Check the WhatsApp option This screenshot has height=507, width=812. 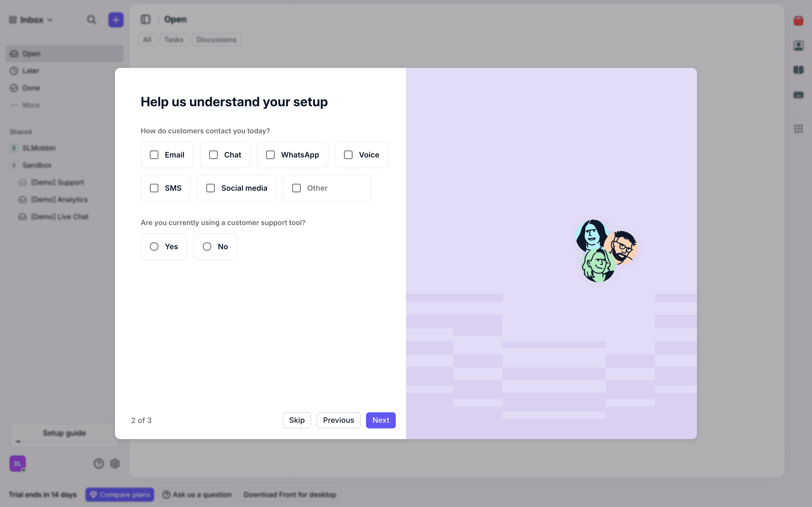tap(270, 155)
